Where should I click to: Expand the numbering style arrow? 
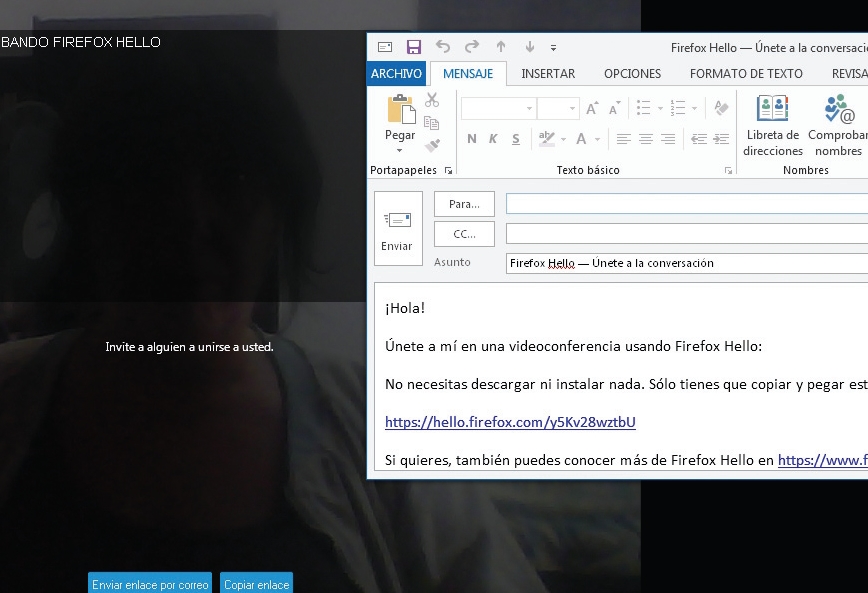(694, 109)
